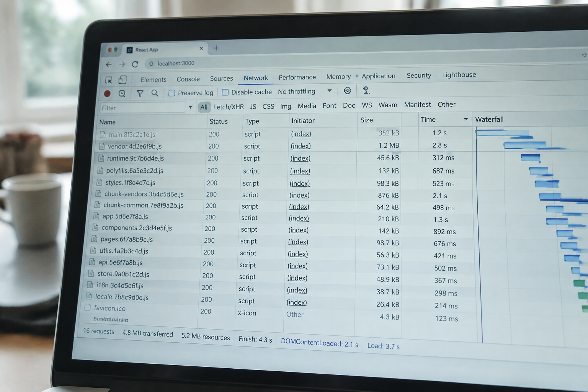
Task: Click the Time column sort arrow
Action: [x=465, y=119]
